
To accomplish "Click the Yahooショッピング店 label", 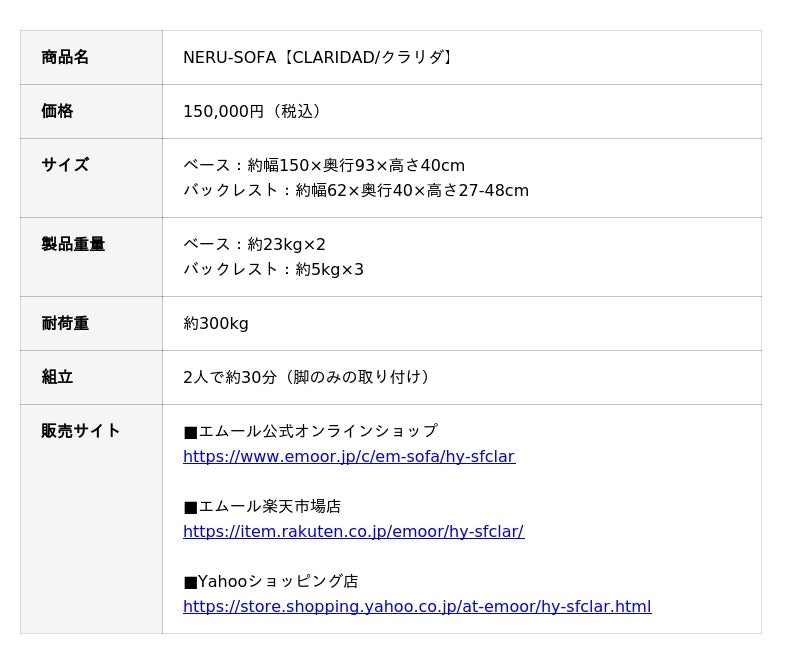I will click(x=270, y=581).
